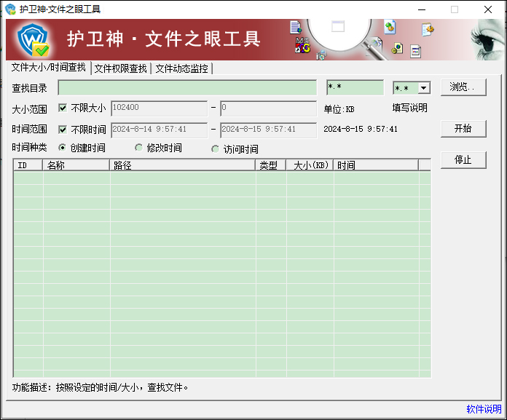Image resolution: width=507 pixels, height=420 pixels.
Task: Sort by the 名称 column header
Action: (x=76, y=165)
